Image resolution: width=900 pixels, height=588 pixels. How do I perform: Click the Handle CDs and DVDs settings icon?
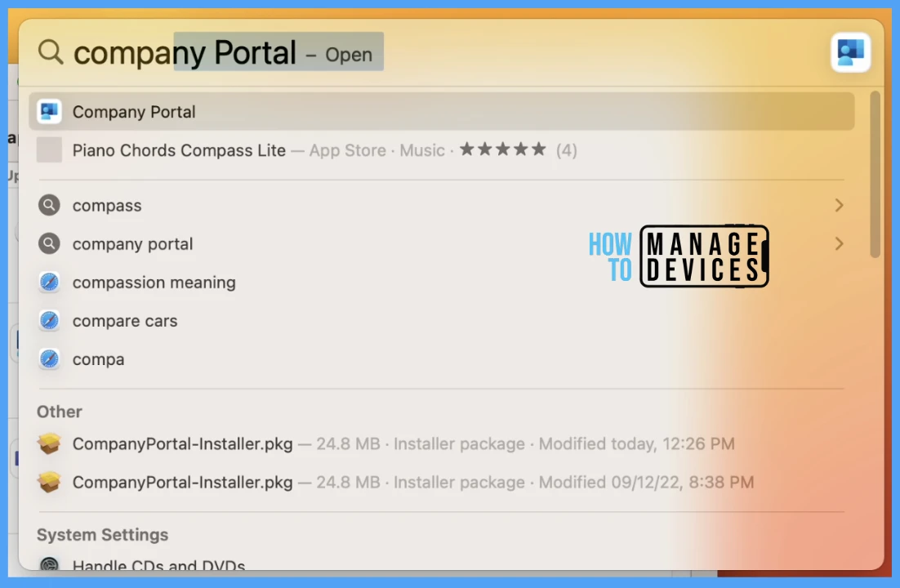point(49,563)
